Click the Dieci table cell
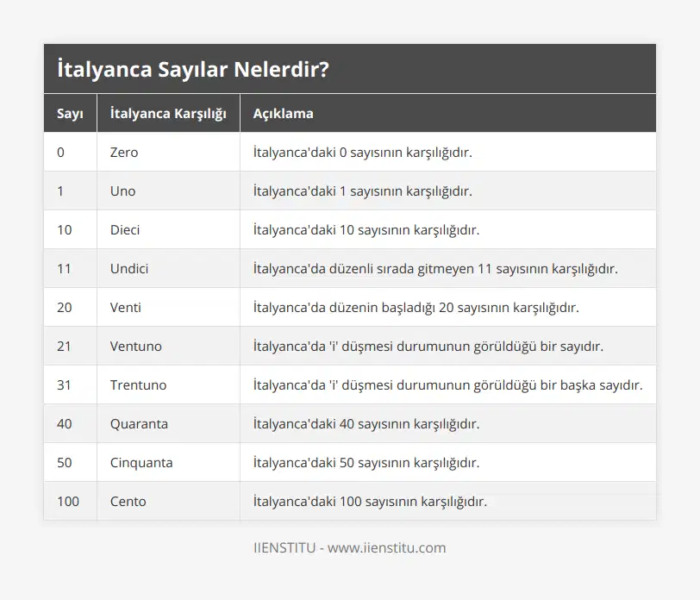Screen dimensions: 700x600 (124, 229)
